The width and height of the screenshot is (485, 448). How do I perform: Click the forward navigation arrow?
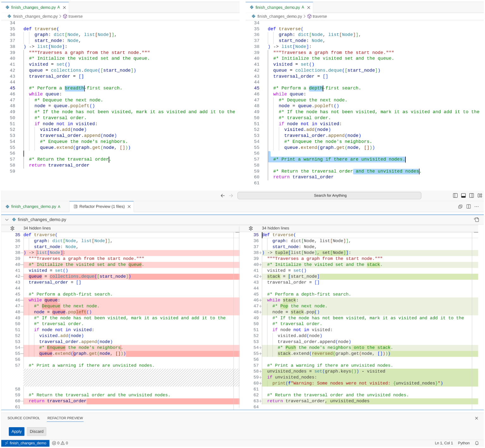[231, 196]
